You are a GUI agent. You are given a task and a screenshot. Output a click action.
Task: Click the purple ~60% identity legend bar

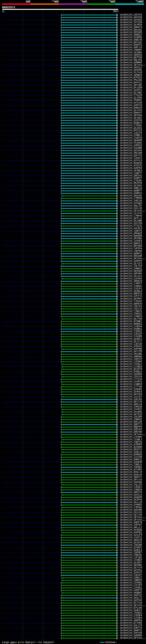click(73, 4)
